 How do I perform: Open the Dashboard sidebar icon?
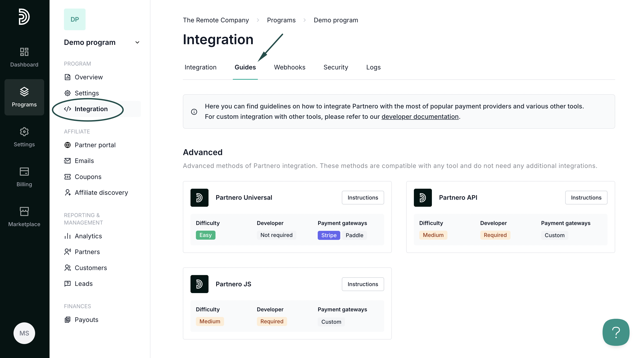[24, 57]
